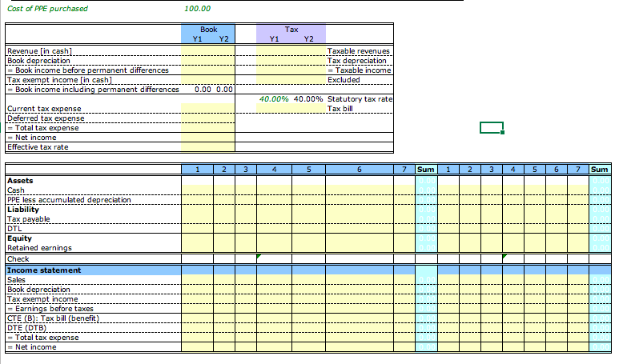Click the first 'Sum' column header
The width and height of the screenshot is (623, 364).
point(425,170)
